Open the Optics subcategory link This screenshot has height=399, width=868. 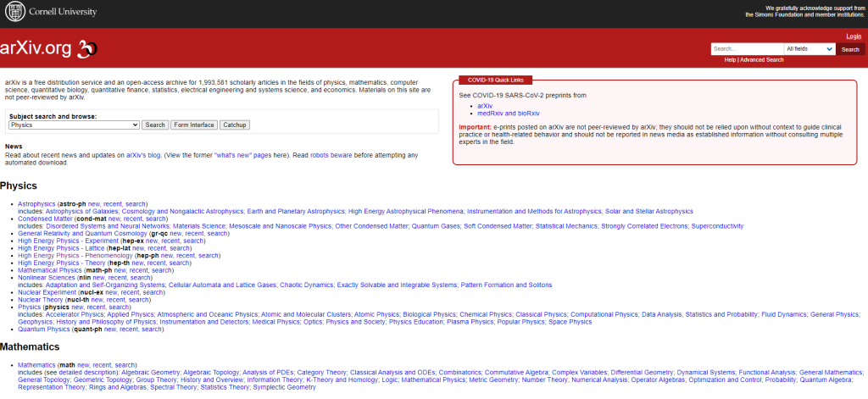point(313,322)
